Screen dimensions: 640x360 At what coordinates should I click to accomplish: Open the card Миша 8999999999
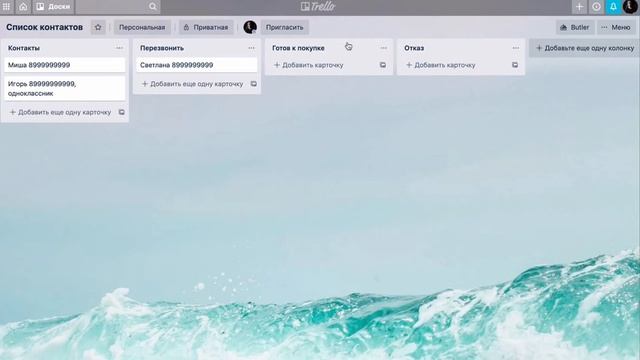coord(65,65)
